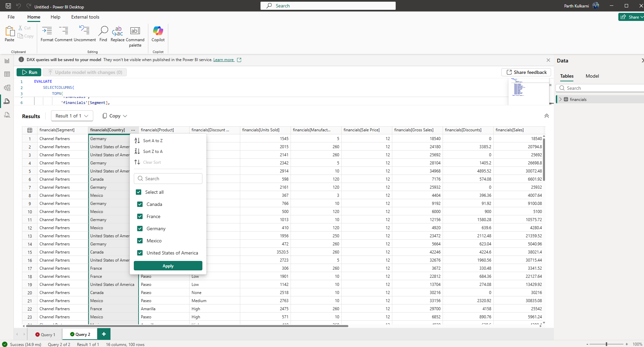Uncheck the Mexico filter option
Screen dimensions: 644x347
tap(140, 241)
